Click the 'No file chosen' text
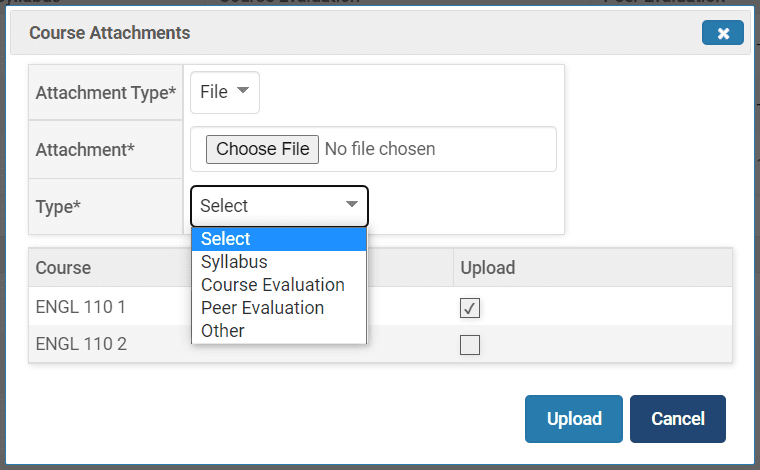 380,149
